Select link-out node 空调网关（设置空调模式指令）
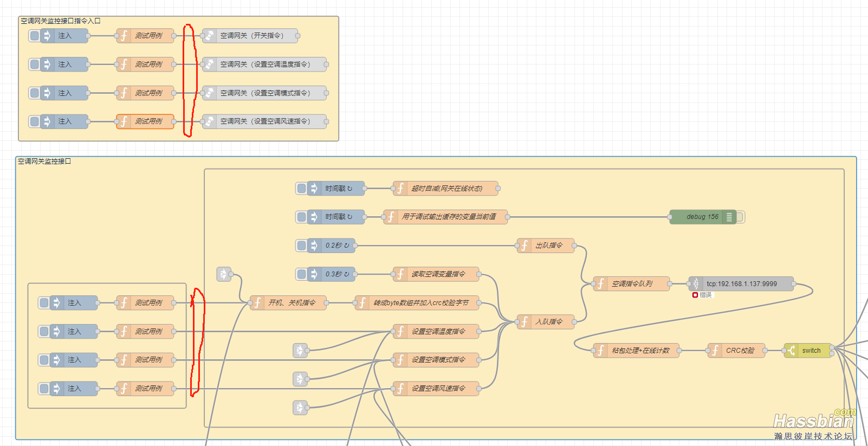The width and height of the screenshot is (868, 446). (x=264, y=93)
